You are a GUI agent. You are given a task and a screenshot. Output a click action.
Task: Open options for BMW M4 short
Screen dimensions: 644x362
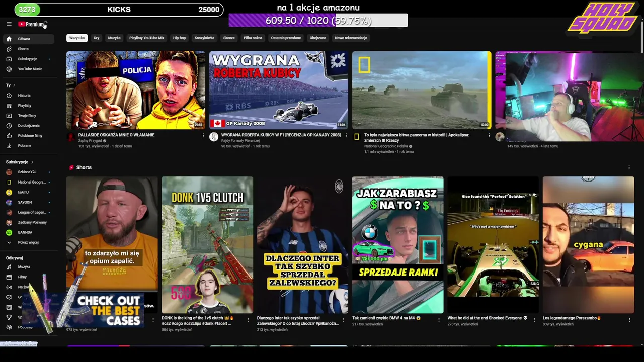tap(439, 319)
